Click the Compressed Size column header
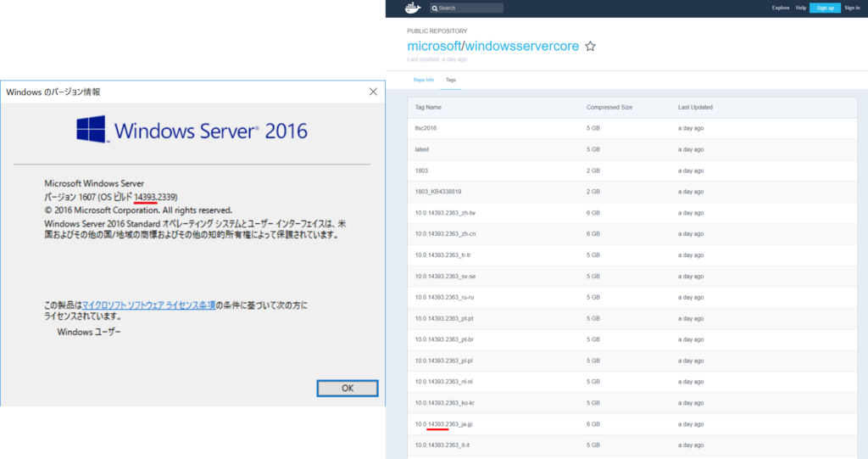This screenshot has width=868, height=459. tap(609, 107)
